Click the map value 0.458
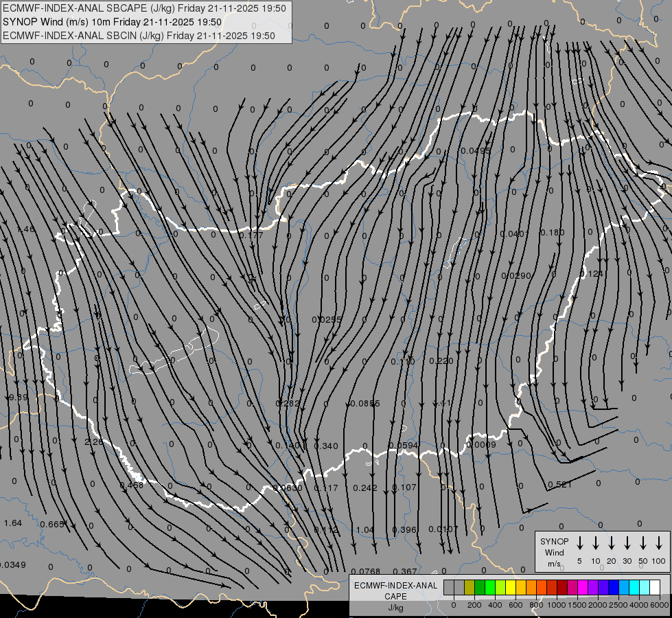This screenshot has width=672, height=618. (132, 485)
